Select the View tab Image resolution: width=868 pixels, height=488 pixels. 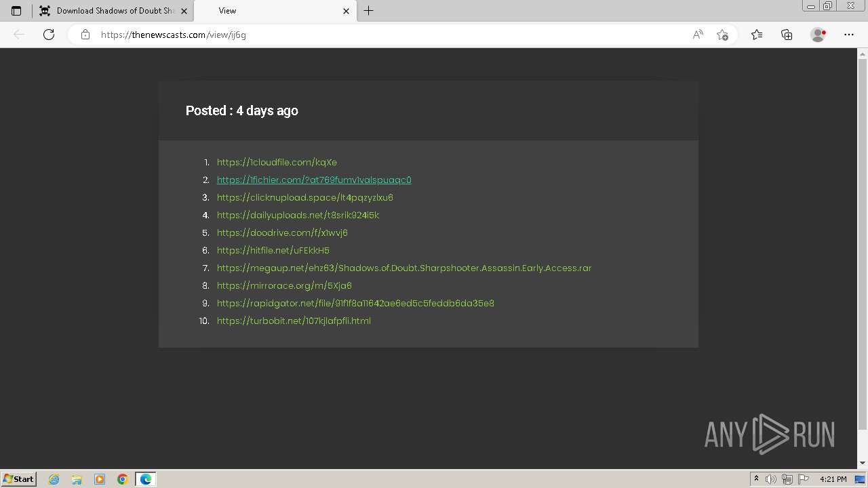275,11
